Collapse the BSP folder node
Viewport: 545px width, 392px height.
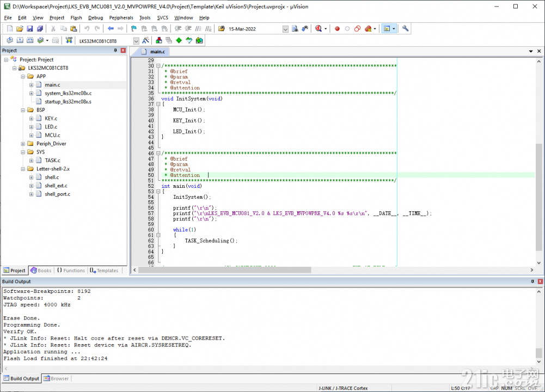point(23,110)
